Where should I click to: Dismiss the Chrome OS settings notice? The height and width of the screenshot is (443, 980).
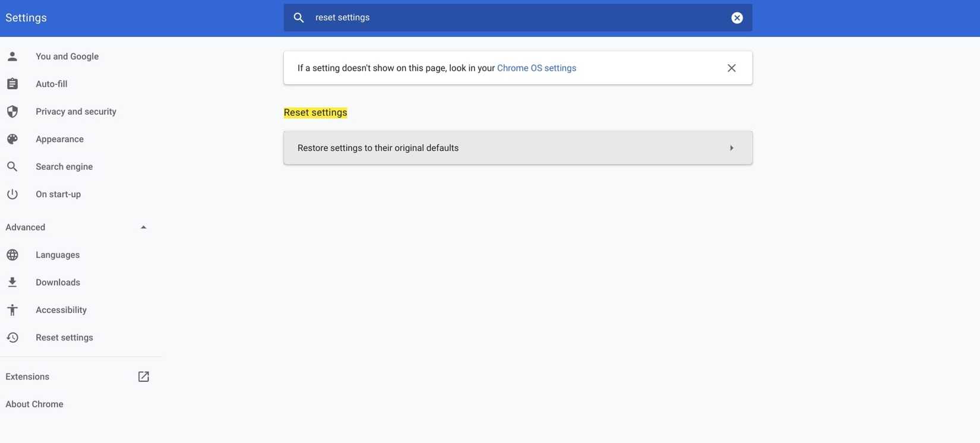coord(731,68)
